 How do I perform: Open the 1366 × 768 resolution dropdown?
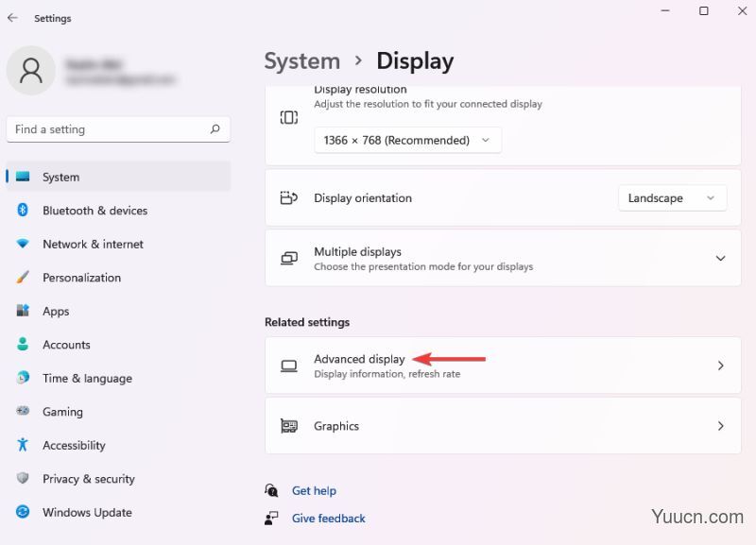tap(407, 140)
